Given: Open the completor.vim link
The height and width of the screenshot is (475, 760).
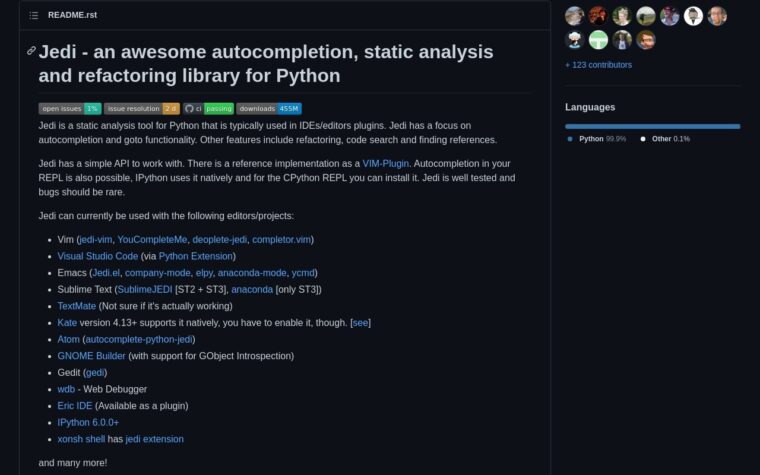Looking at the screenshot, I should (281, 240).
